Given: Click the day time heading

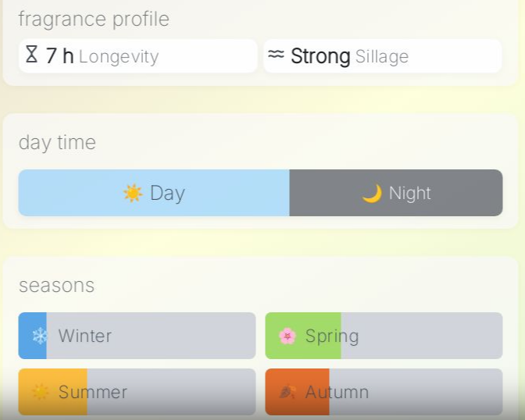Looking at the screenshot, I should 57,143.
